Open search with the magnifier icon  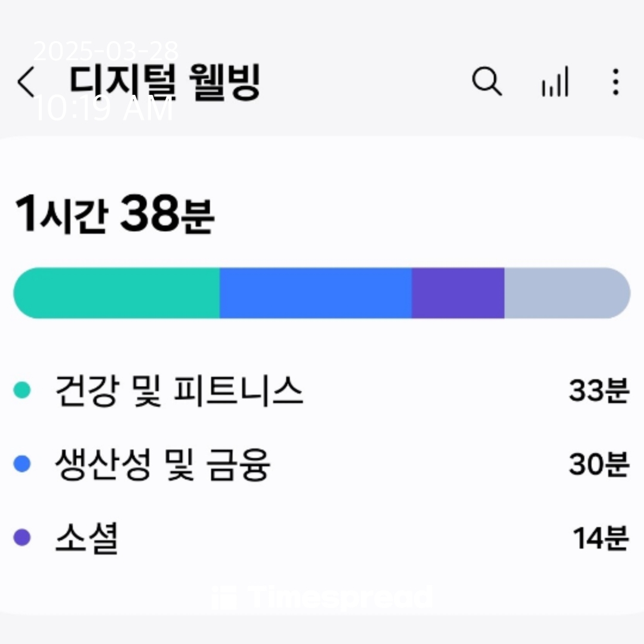[487, 81]
